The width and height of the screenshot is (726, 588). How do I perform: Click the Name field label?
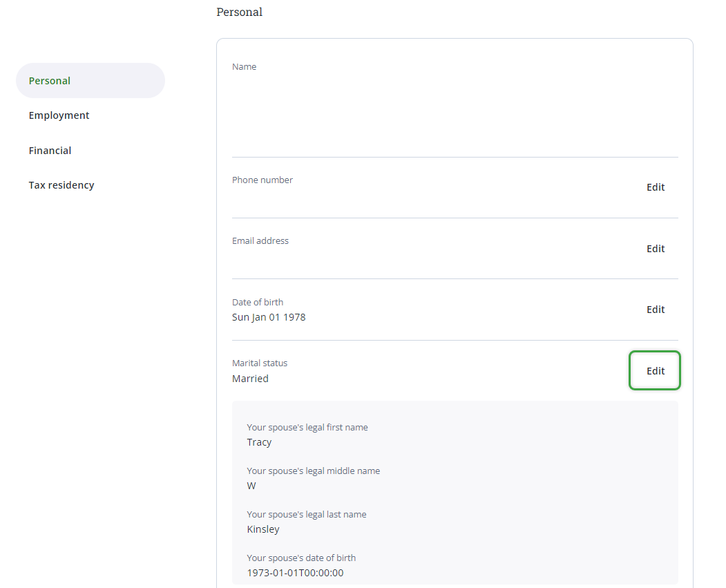coord(244,67)
